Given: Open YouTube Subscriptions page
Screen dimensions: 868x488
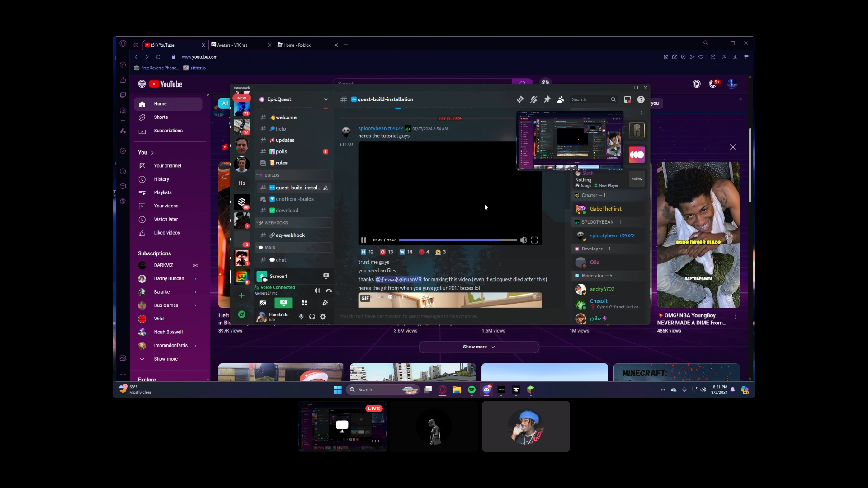Looking at the screenshot, I should click(x=168, y=131).
